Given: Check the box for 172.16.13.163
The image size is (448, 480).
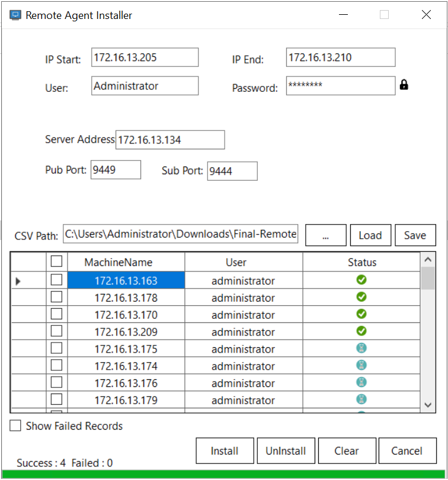Looking at the screenshot, I should coord(56,280).
